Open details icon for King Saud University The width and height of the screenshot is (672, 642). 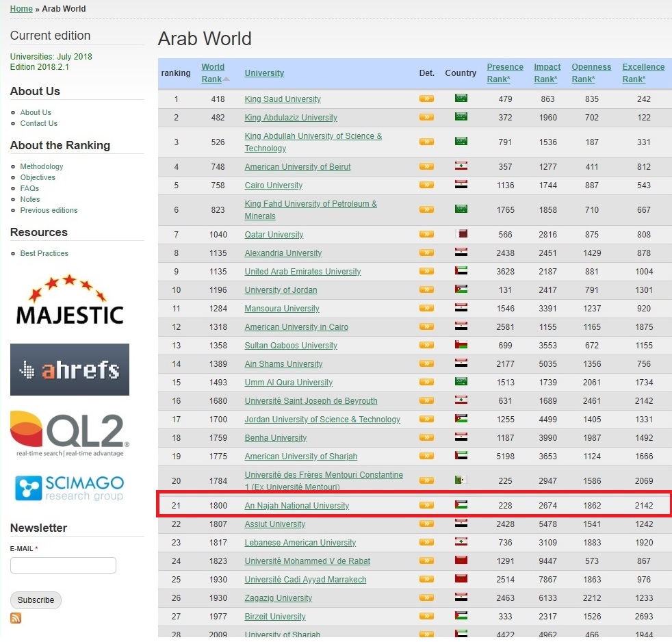coord(426,99)
